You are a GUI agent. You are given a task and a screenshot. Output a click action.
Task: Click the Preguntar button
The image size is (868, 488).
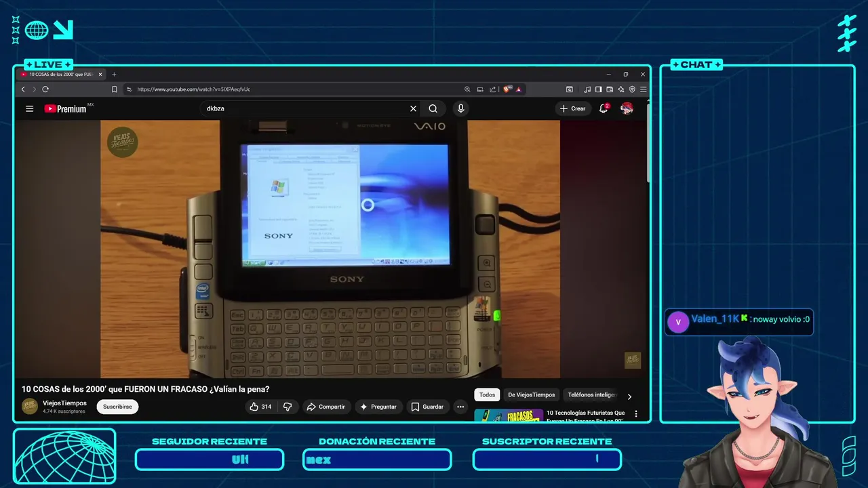[x=378, y=407]
